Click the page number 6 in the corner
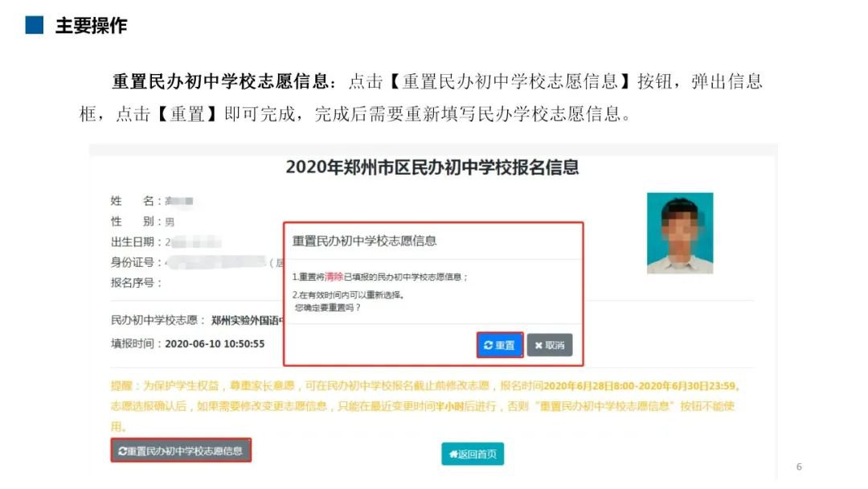The height and width of the screenshot is (489, 868). [x=799, y=466]
